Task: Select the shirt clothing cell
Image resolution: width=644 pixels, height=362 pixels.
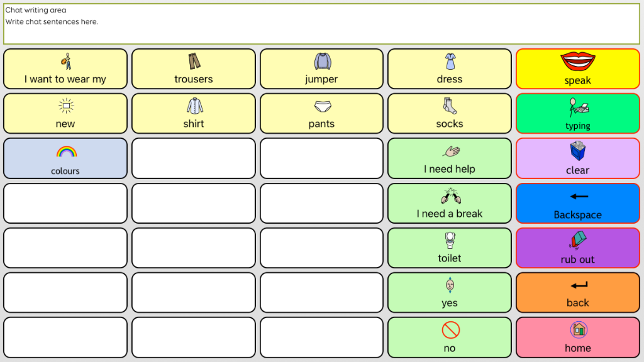Action: click(194, 113)
